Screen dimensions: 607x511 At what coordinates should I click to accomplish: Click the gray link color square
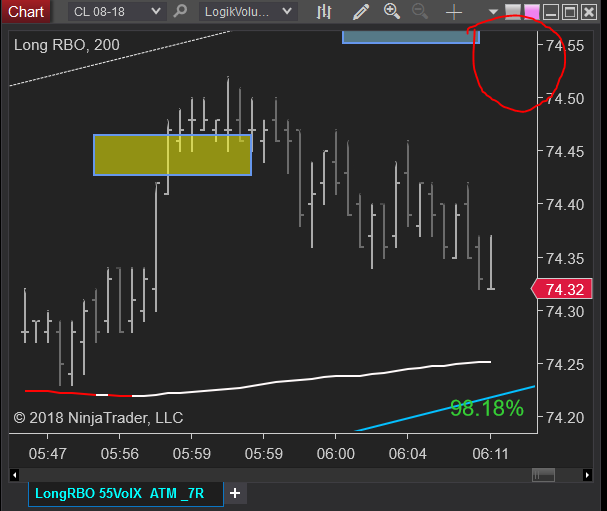(513, 12)
